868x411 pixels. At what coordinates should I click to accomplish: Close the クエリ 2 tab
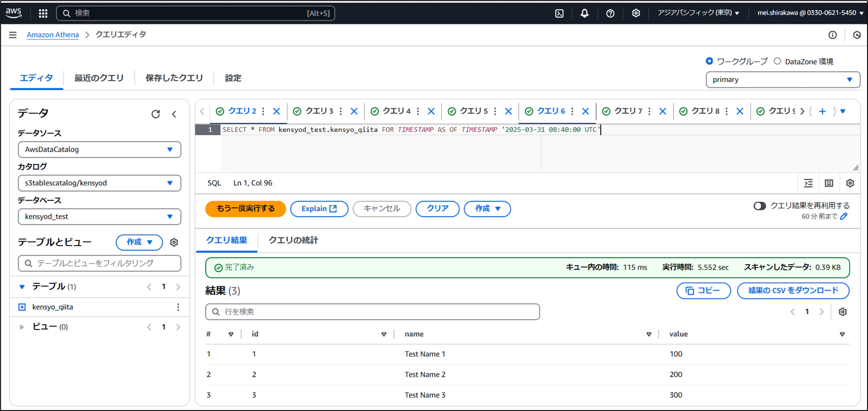[277, 111]
